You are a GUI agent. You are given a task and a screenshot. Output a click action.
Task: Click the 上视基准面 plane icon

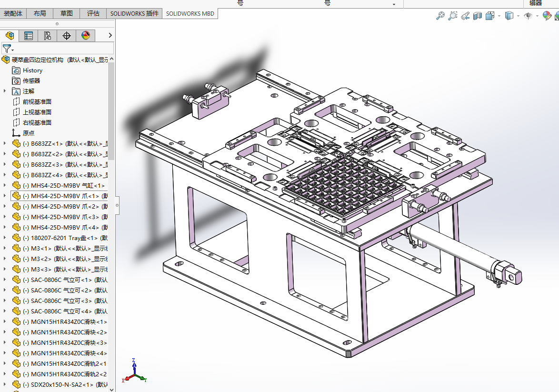(x=16, y=112)
